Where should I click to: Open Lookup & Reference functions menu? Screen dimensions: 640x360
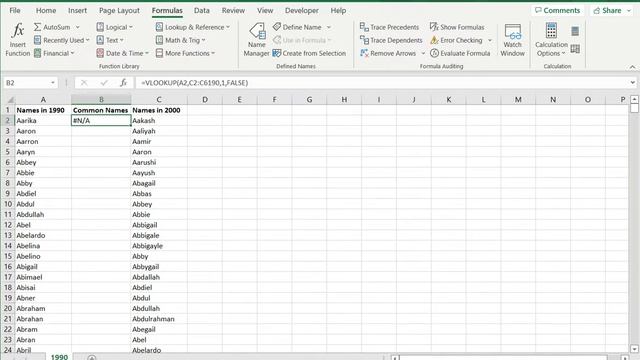pyautogui.click(x=193, y=27)
